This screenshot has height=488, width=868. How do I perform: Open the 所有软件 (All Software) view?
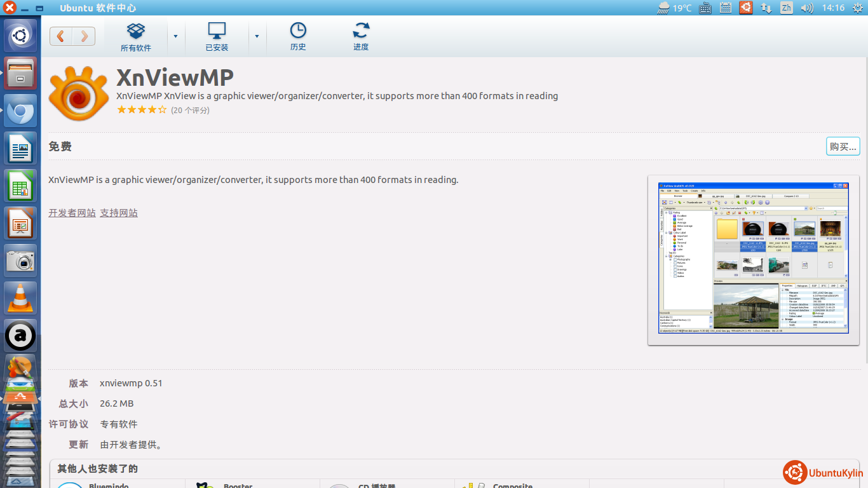(x=136, y=37)
